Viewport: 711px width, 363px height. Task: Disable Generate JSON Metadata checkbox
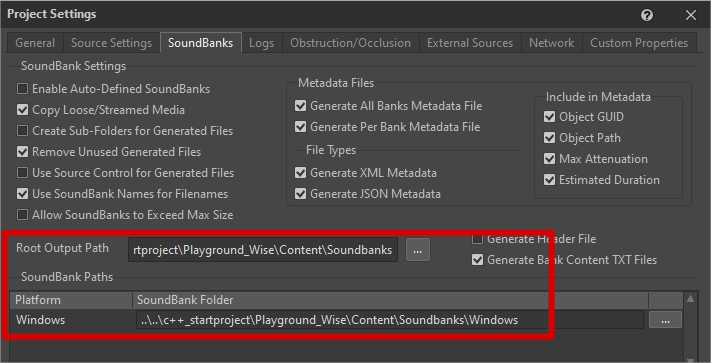click(x=300, y=194)
